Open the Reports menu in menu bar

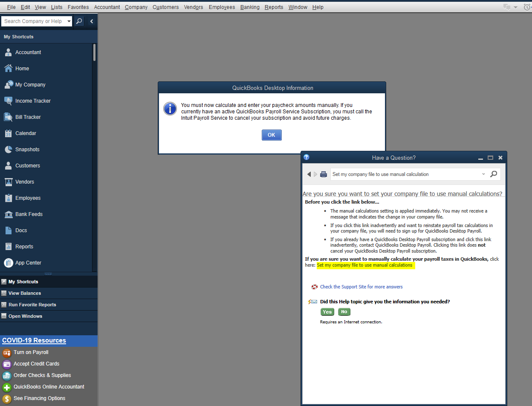(274, 7)
